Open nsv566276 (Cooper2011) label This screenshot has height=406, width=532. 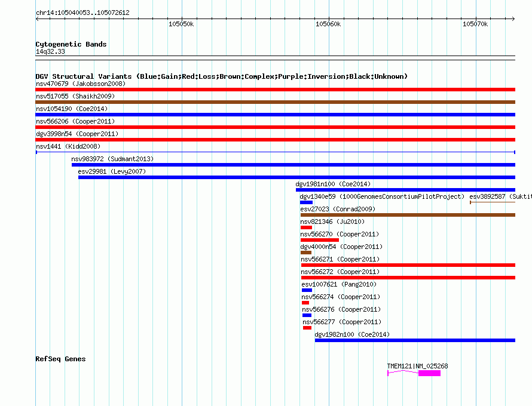coord(342,309)
